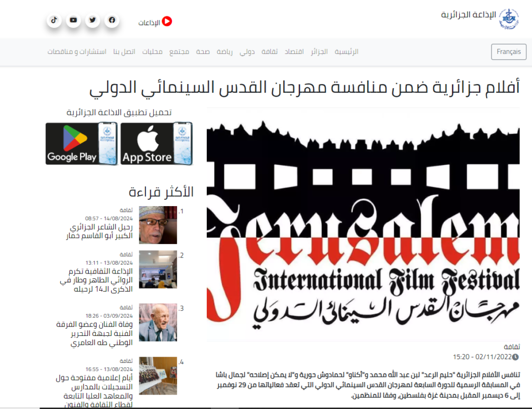
Task: Switch language with the Français button
Action: click(509, 51)
